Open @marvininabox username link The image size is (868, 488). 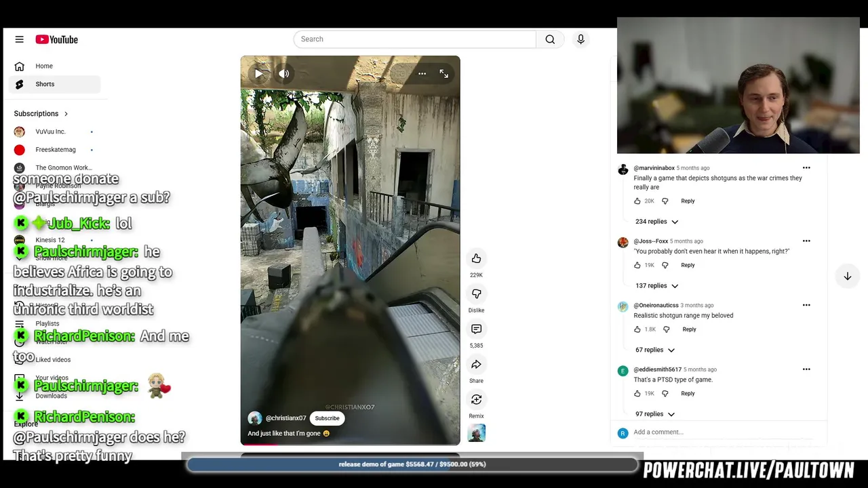point(654,168)
